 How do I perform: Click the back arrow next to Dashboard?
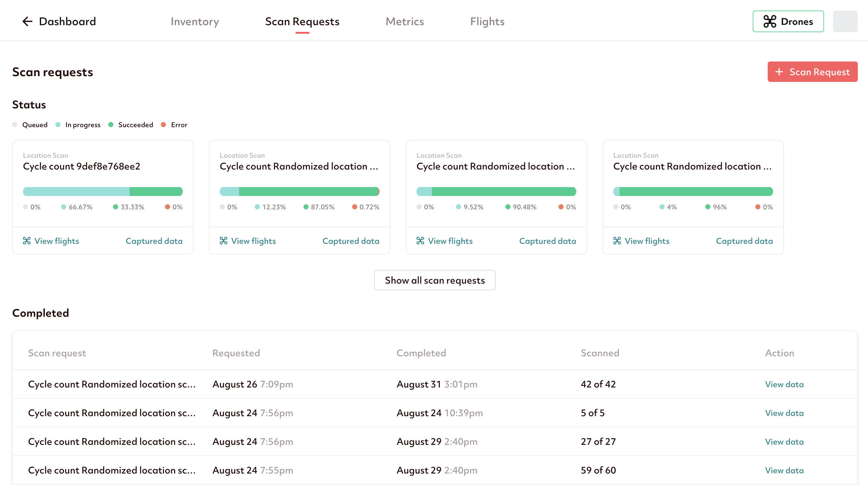[x=27, y=22]
